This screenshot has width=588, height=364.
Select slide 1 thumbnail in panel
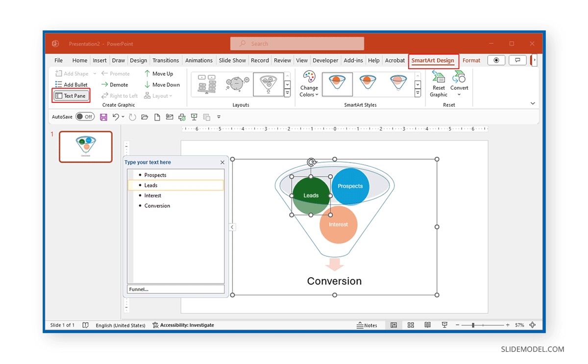click(86, 146)
